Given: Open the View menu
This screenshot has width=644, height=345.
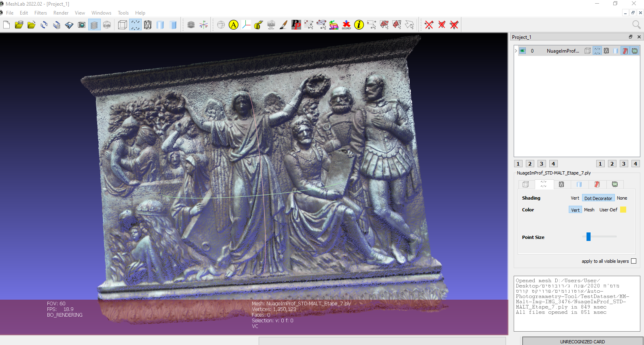Looking at the screenshot, I should pos(80,13).
